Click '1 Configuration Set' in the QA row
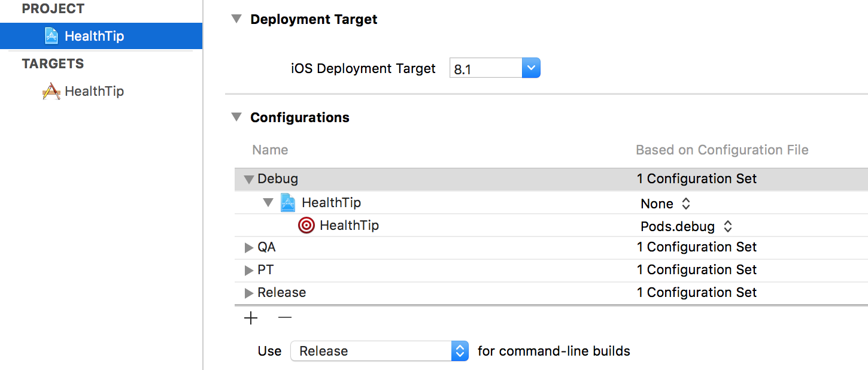868x370 pixels. tap(697, 247)
